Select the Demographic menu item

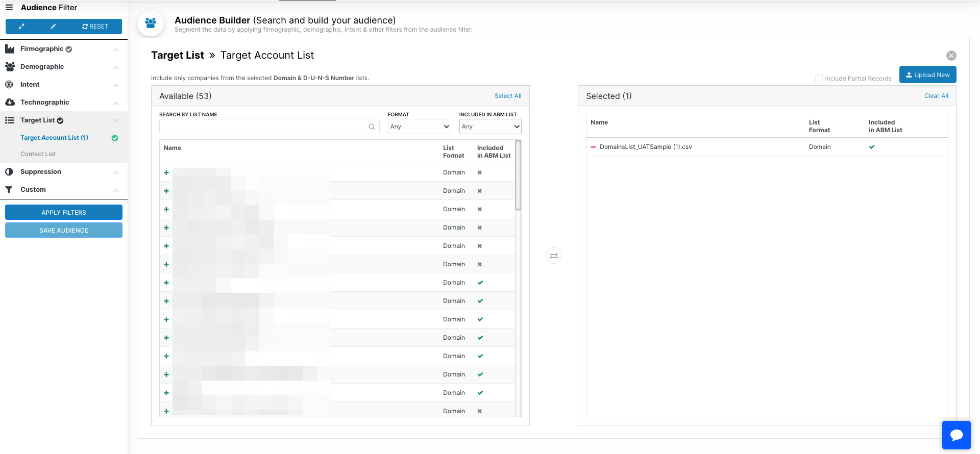(x=42, y=67)
